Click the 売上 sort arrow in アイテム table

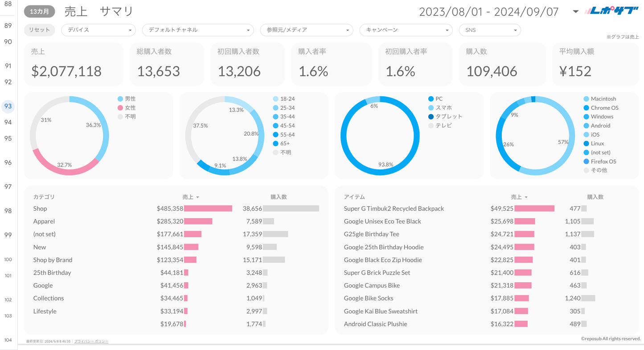[x=526, y=197]
